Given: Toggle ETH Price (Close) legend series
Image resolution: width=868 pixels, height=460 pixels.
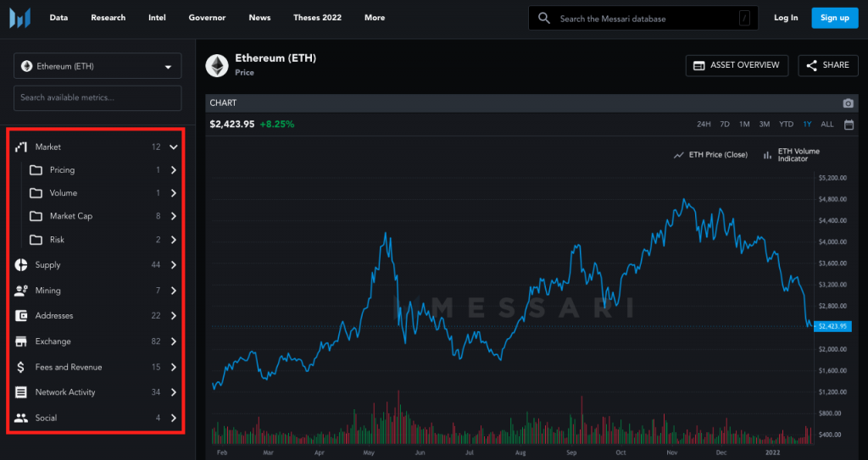Looking at the screenshot, I should click(x=710, y=155).
